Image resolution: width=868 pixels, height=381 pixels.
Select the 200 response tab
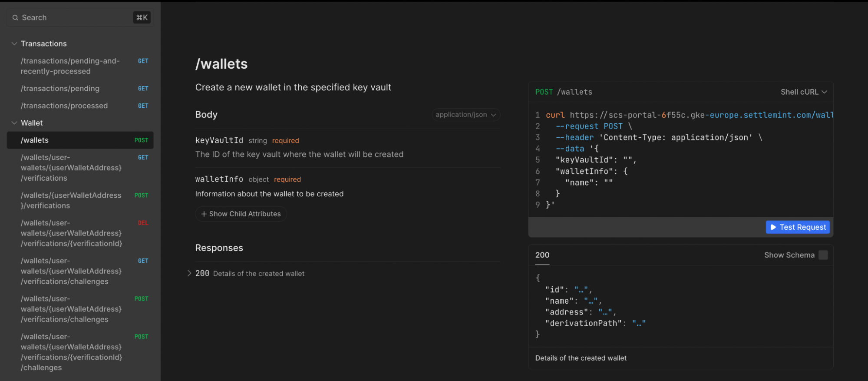542,255
